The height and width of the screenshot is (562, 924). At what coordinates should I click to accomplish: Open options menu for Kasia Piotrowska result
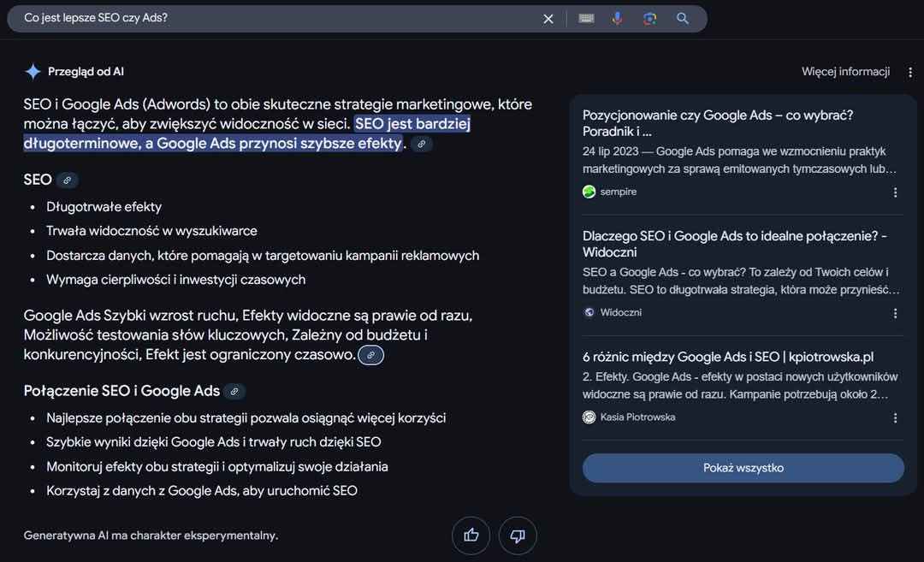tap(895, 417)
